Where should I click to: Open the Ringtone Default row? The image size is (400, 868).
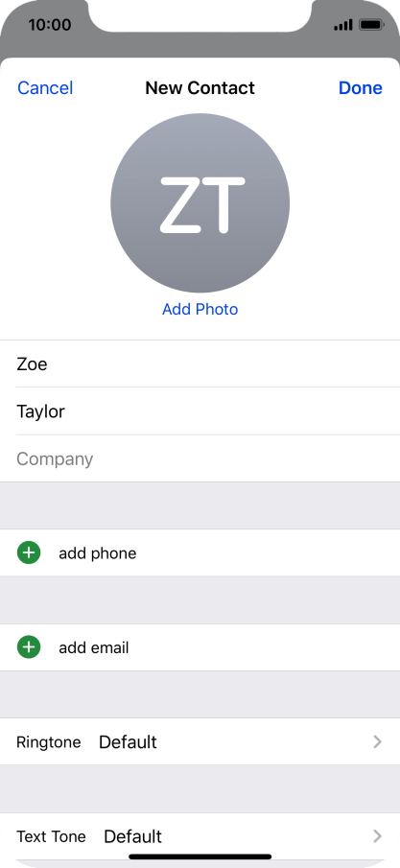pyautogui.click(x=200, y=741)
